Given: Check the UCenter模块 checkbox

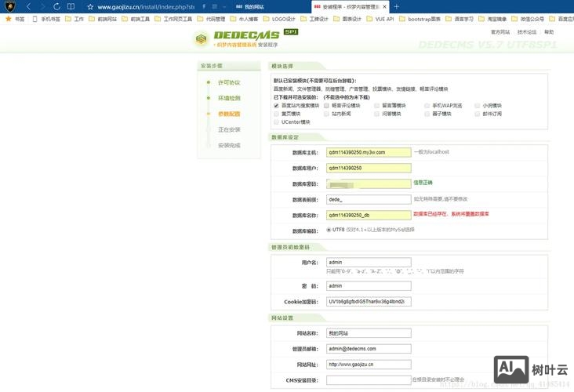Looking at the screenshot, I should point(276,122).
